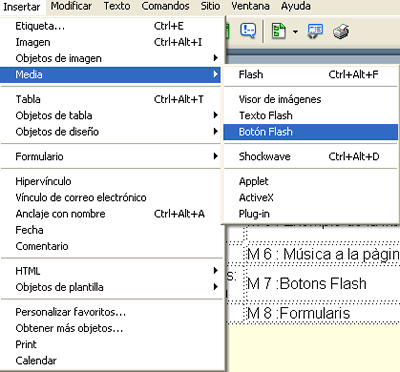Open the Sitio menu
This screenshot has height=372, width=400.
[x=210, y=6]
